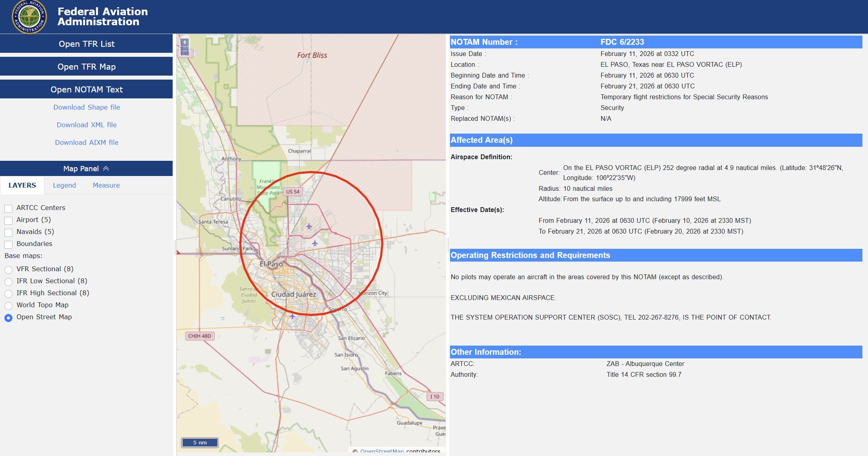868x456 pixels.
Task: Switch base map to World Topo Map
Action: click(8, 305)
